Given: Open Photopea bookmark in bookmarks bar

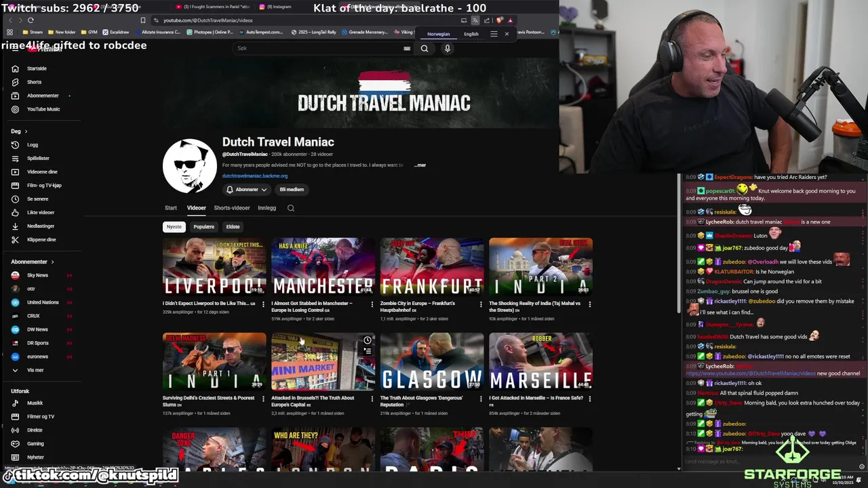Looking at the screenshot, I should pos(210,33).
